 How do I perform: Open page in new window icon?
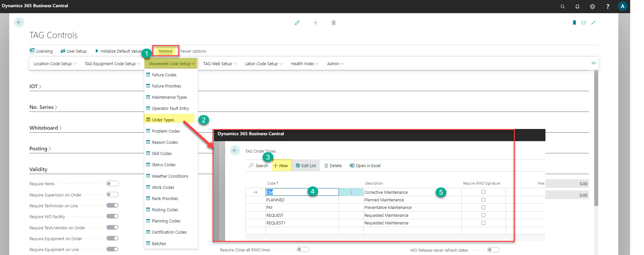584,23
